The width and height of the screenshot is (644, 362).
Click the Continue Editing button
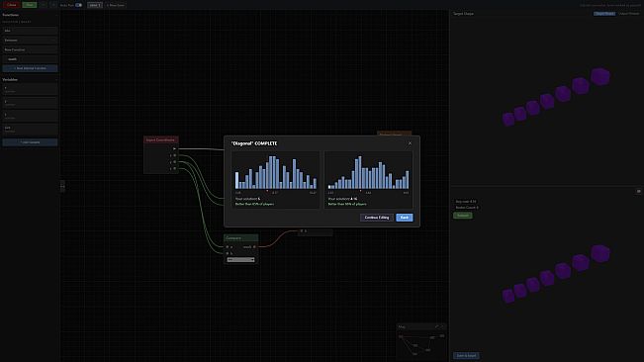tap(377, 218)
